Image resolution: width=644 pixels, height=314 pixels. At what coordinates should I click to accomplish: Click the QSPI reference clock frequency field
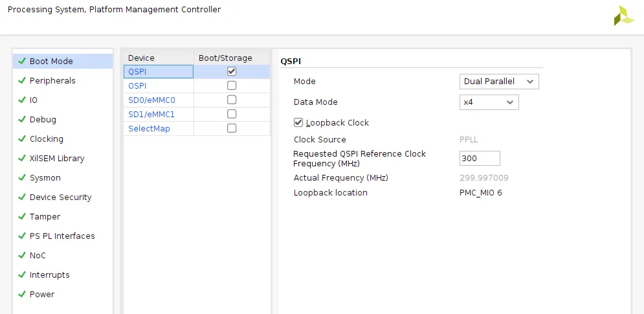pos(479,159)
